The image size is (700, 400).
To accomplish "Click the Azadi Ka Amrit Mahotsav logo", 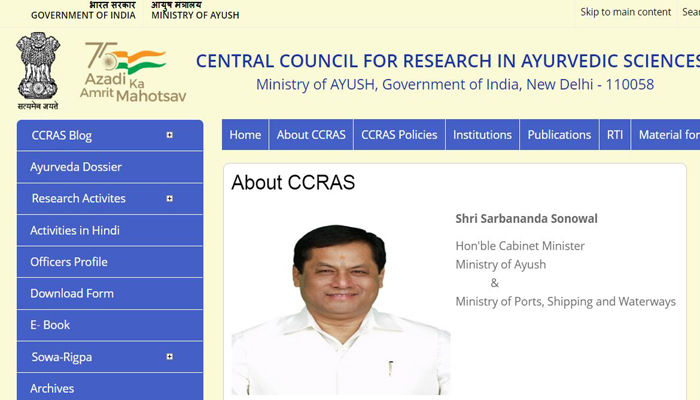I will point(133,72).
